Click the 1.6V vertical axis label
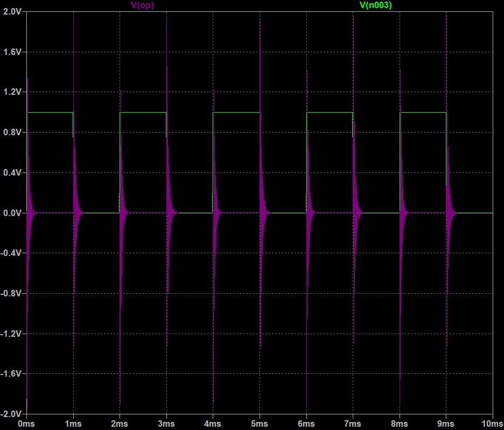504x430 pixels. (x=12, y=52)
